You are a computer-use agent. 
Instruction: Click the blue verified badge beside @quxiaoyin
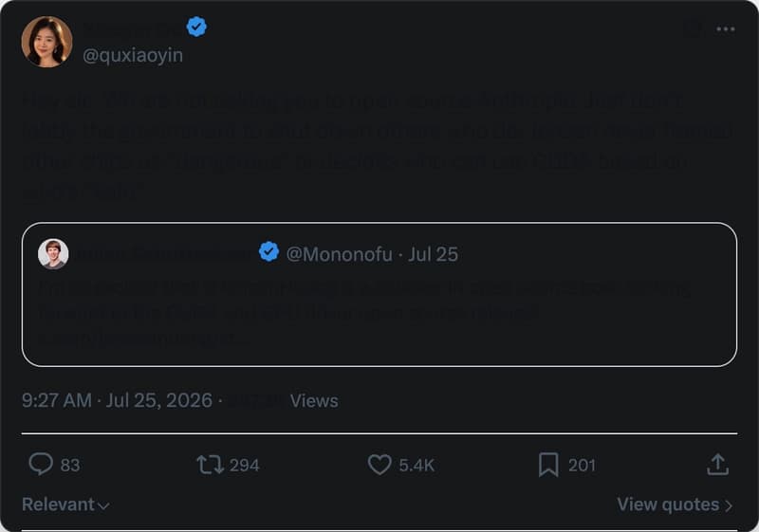pos(196,27)
